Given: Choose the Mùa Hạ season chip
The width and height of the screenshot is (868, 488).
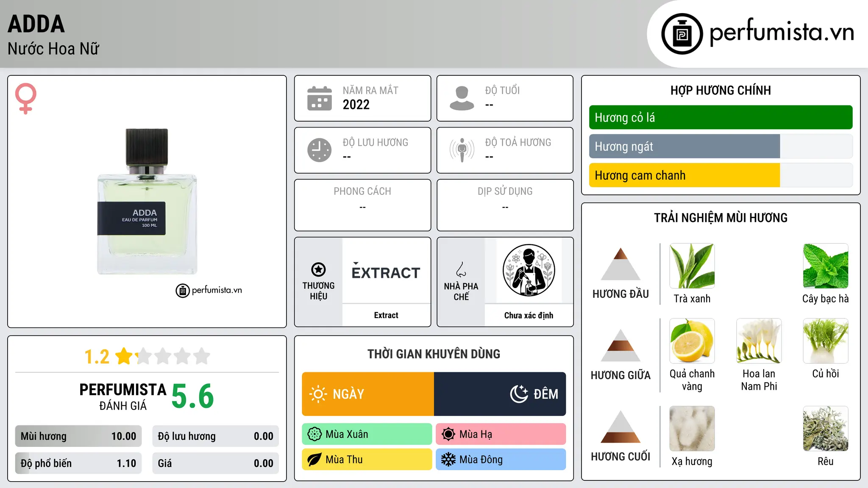Looking at the screenshot, I should point(501,434).
